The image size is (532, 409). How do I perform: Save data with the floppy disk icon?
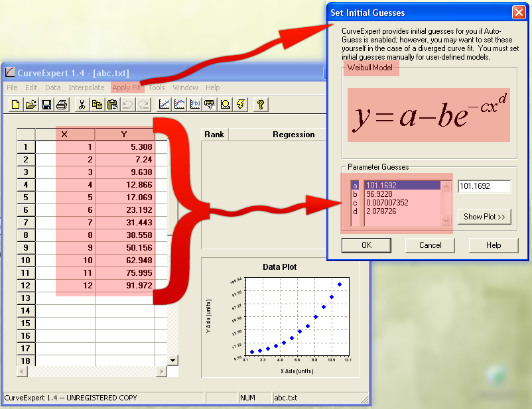pyautogui.click(x=46, y=104)
